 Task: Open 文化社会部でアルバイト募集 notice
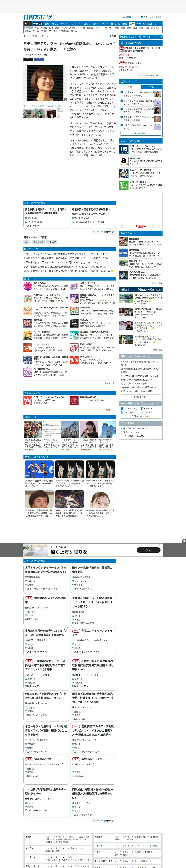pyautogui.click(x=134, y=384)
